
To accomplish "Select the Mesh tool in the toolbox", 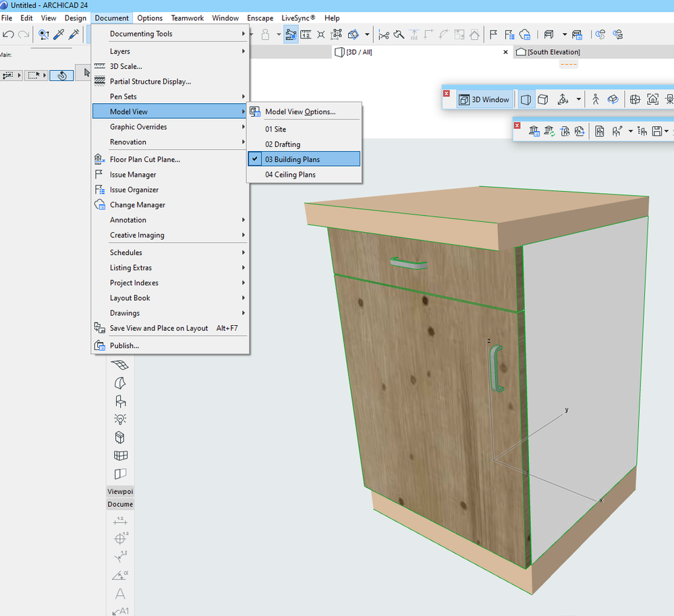I will (120, 364).
